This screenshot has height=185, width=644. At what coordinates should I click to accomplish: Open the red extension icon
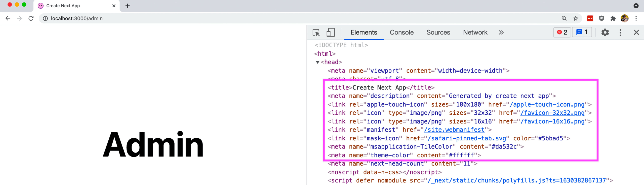590,18
